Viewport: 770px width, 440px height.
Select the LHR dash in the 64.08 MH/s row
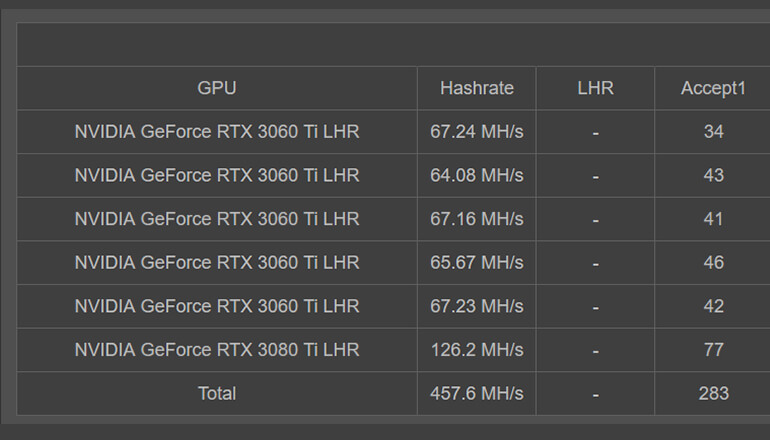pyautogui.click(x=596, y=177)
